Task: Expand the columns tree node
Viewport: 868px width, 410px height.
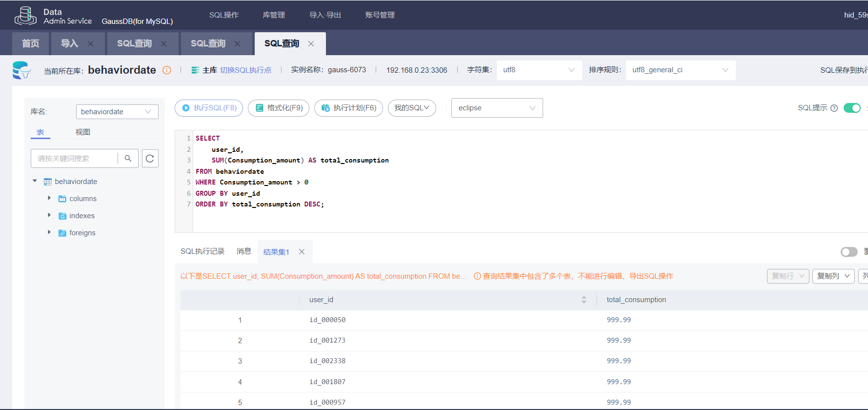Action: [49, 198]
